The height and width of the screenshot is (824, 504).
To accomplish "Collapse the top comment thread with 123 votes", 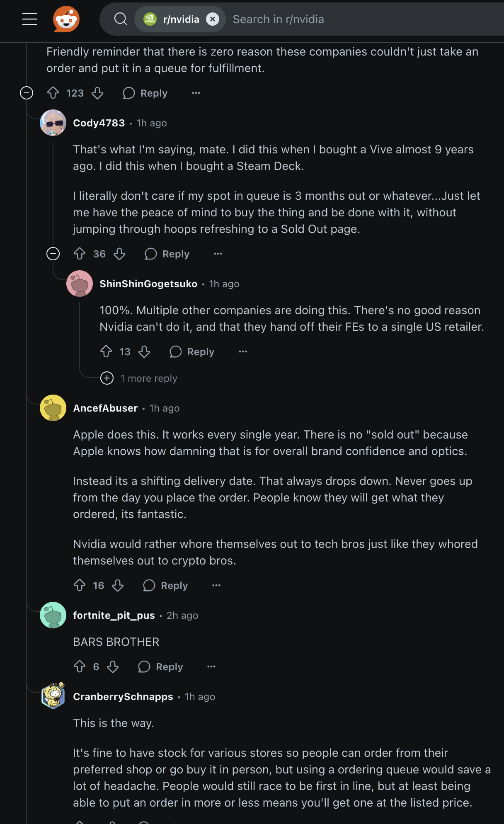I will tap(27, 93).
